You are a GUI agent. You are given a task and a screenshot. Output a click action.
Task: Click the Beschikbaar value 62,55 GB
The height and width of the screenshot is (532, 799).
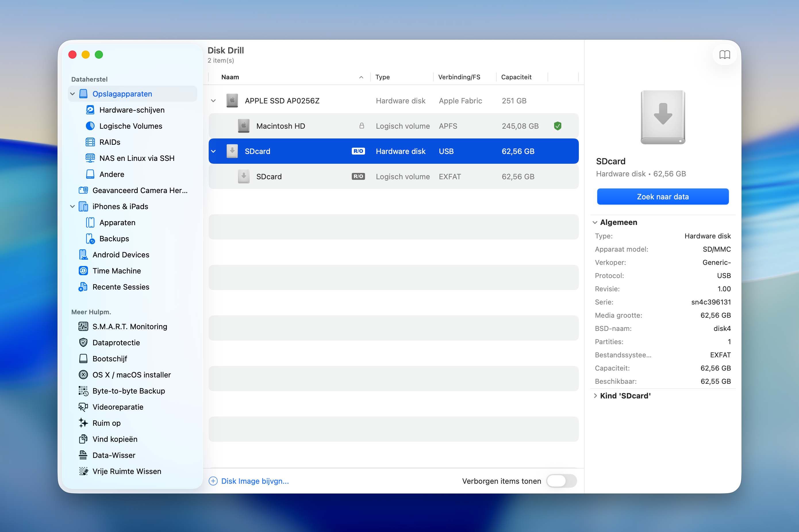(715, 381)
